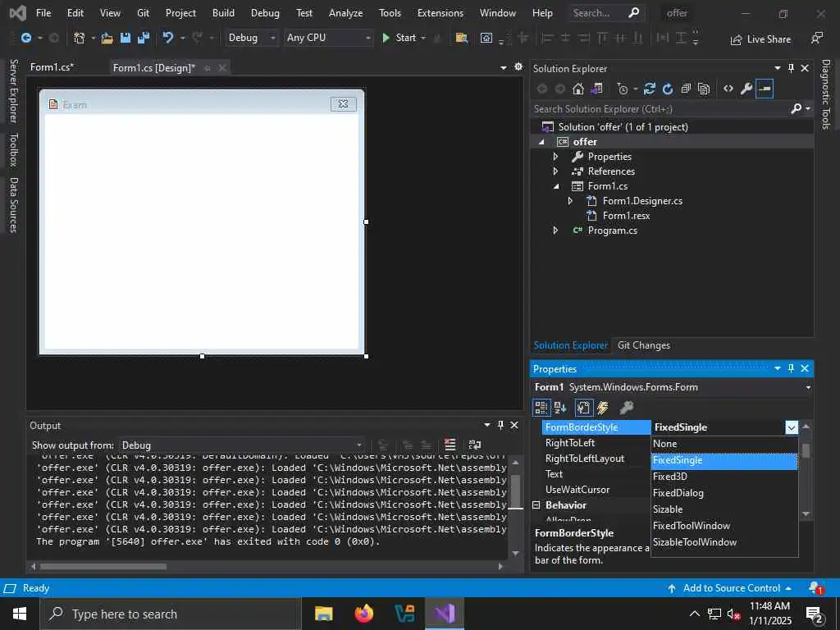Clear the Output window with the Clear All icon
Viewport: 840px width, 630px height.
coord(450,445)
